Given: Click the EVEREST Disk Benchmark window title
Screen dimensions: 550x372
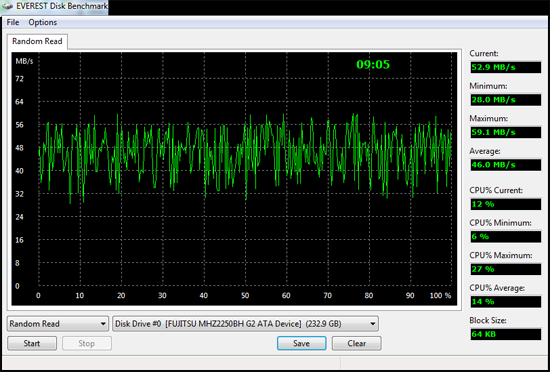Looking at the screenshot, I should (62, 6).
